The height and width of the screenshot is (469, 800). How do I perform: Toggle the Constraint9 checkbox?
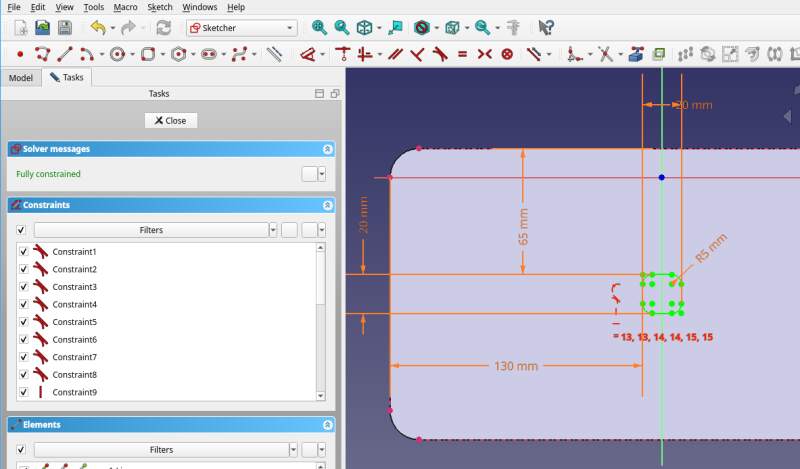pyautogui.click(x=23, y=392)
